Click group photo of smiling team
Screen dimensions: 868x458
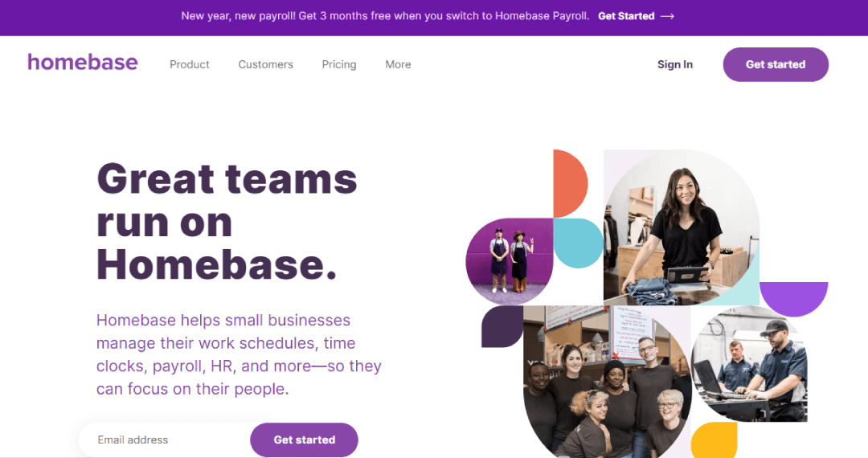coord(608,382)
